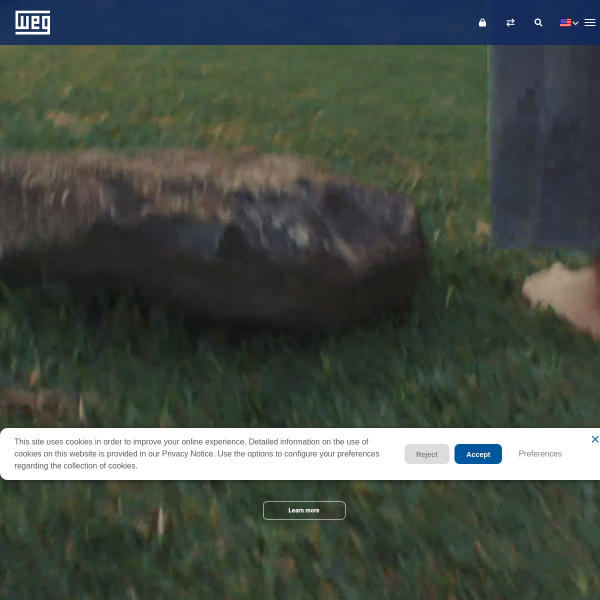Expand the language chevron beside the flag

point(575,23)
